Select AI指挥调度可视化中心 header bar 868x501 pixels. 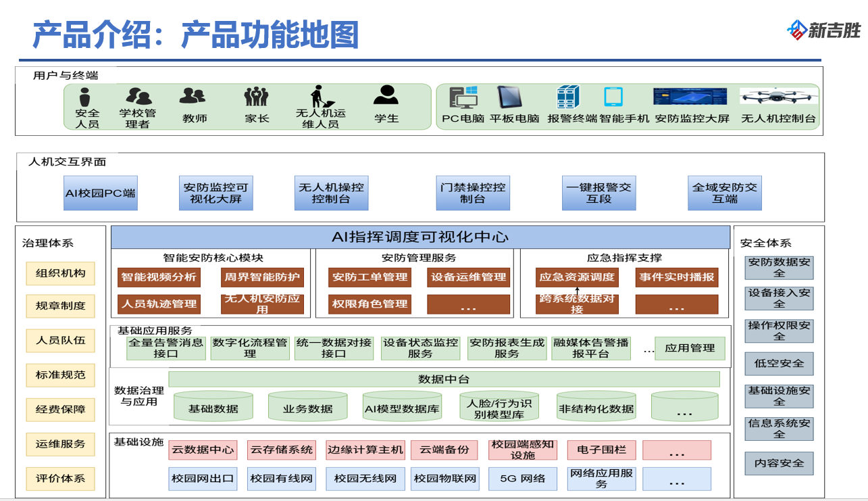419,237
